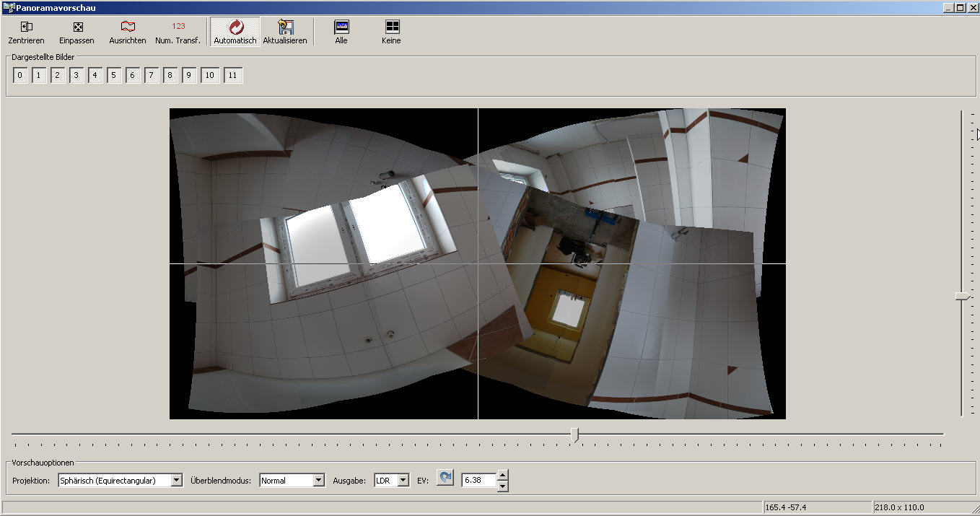Open the Projektion dropdown
Image resolution: width=980 pixels, height=516 pixels.
click(x=177, y=481)
